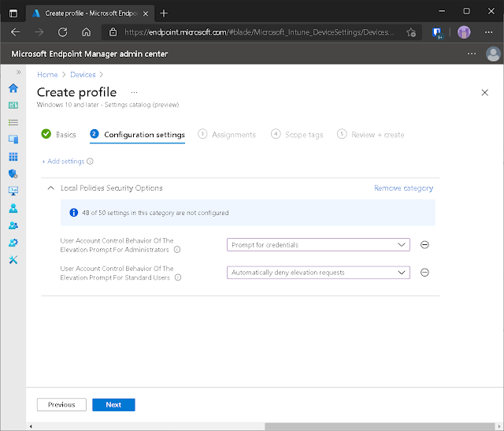Viewport: 504px width, 431px height.
Task: Collapse Local Policies Security Options category
Action: 50,188
